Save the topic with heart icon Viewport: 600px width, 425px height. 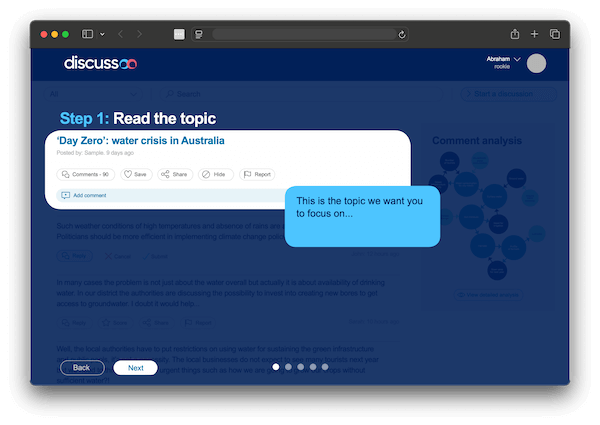pyautogui.click(x=136, y=174)
